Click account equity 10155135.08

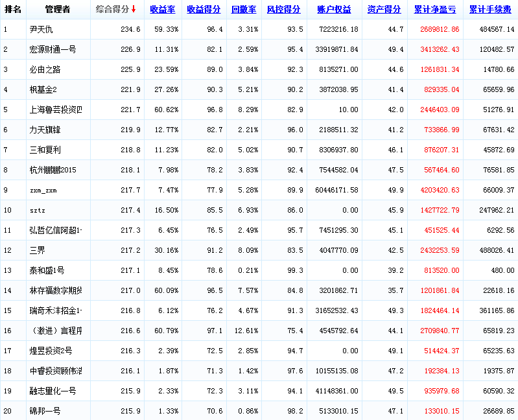coord(336,371)
